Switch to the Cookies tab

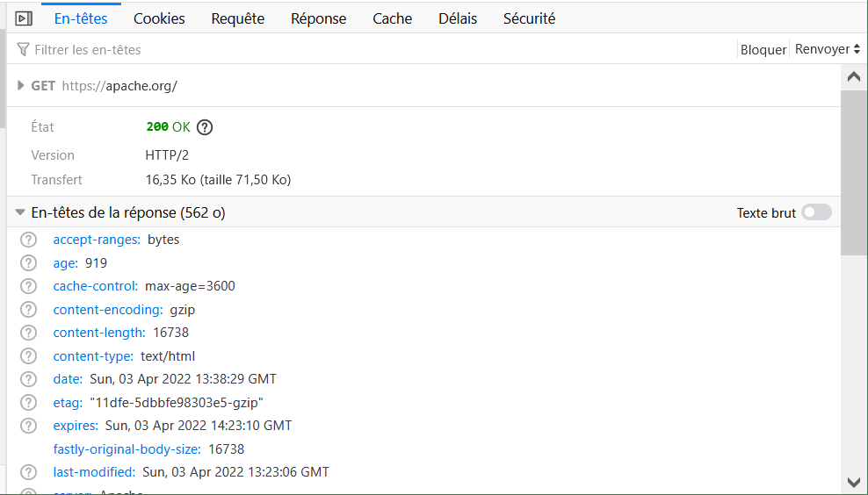coord(159,18)
